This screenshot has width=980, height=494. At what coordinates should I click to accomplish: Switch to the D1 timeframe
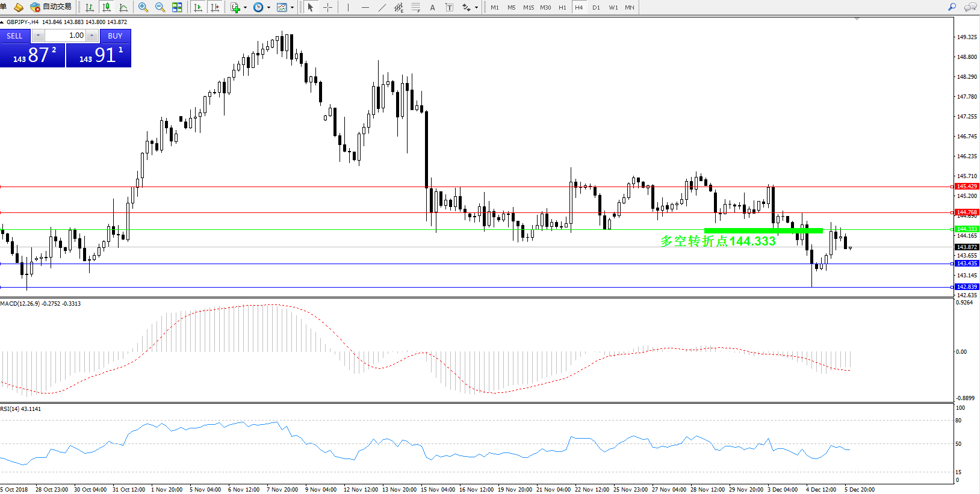pos(596,7)
